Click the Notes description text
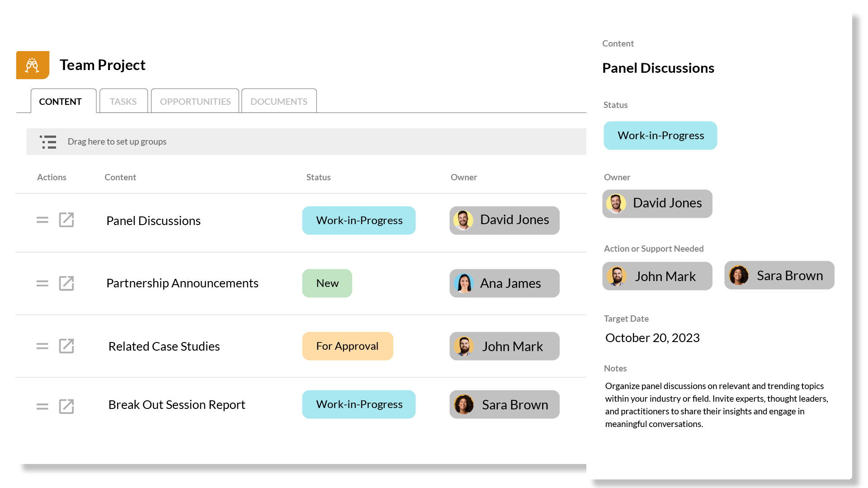This screenshot has width=868, height=488. point(717,405)
